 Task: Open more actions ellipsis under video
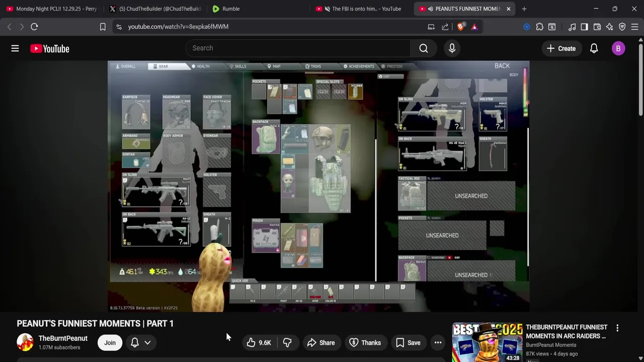[438, 343]
